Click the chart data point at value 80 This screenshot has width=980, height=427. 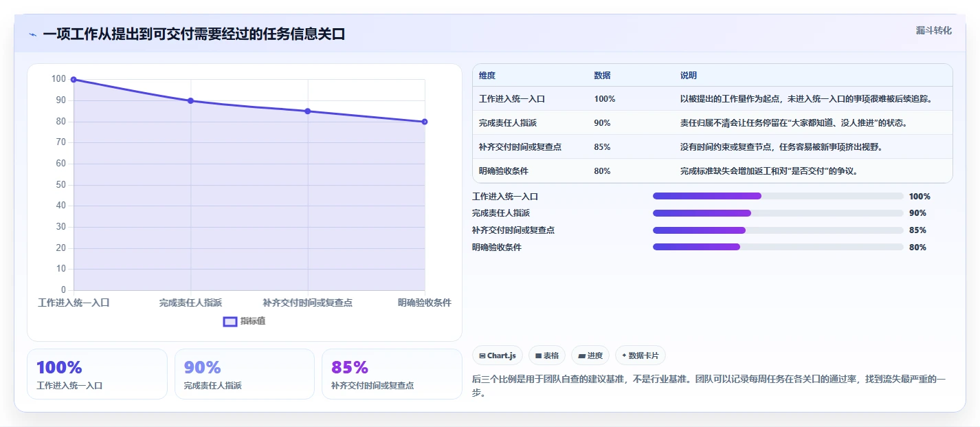coord(425,122)
